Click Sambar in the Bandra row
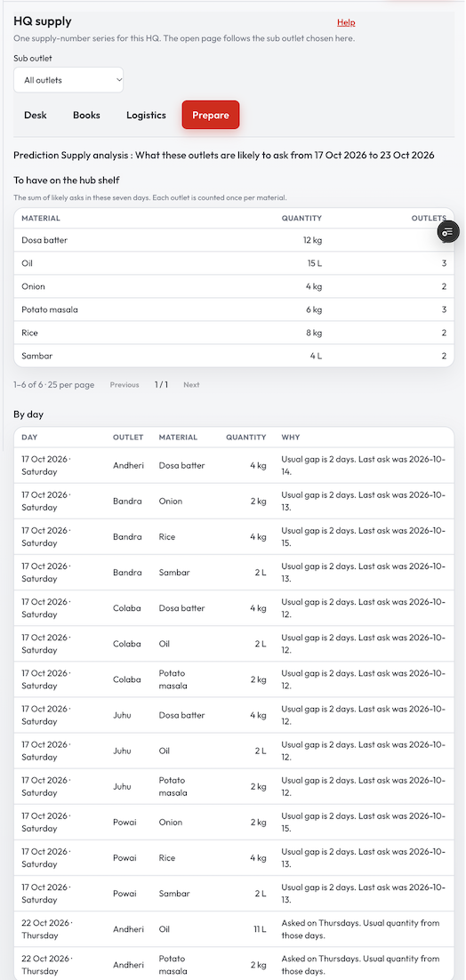This screenshot has width=466, height=980. pos(174,573)
